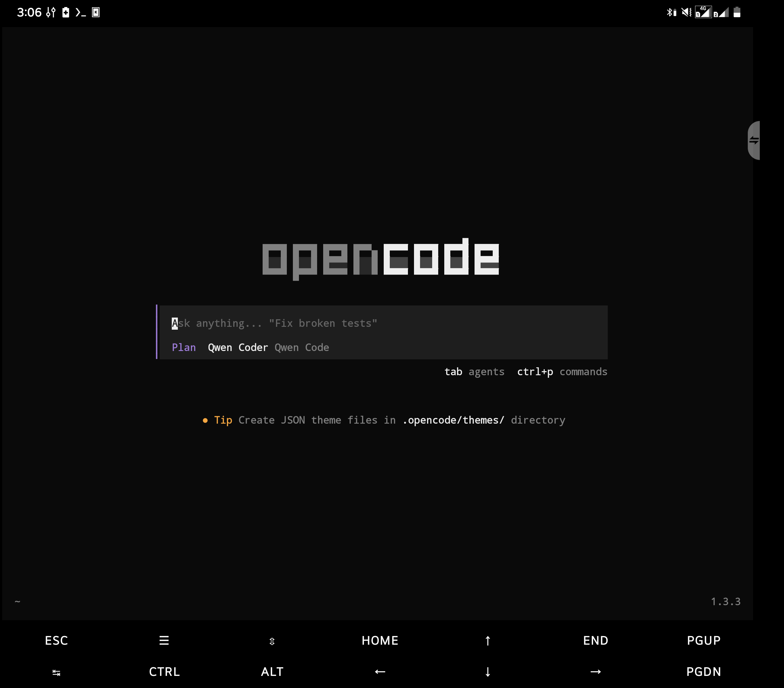This screenshot has width=784, height=688.
Task: Click the tilde directory indicator
Action: [x=17, y=601]
